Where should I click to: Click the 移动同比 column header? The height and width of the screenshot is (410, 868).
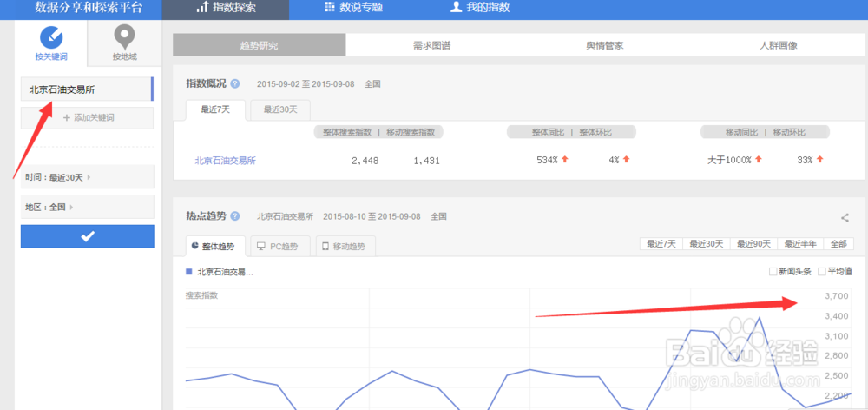coord(741,132)
